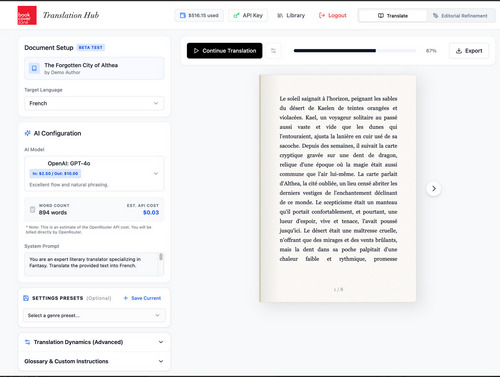Open the API Key settings
Image resolution: width=500 pixels, height=377 pixels.
click(248, 15)
